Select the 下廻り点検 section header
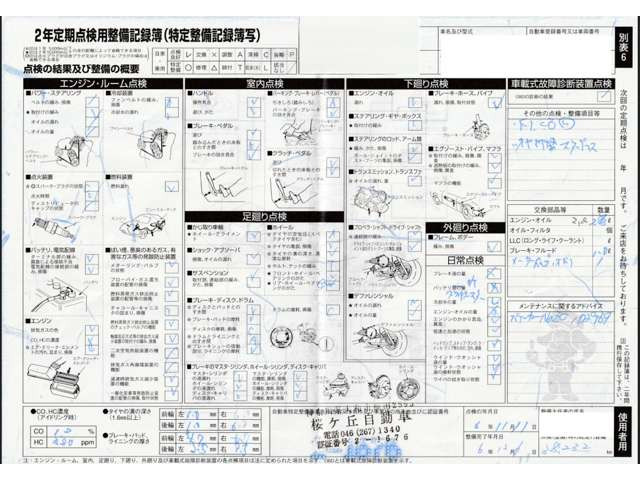 coord(428,83)
